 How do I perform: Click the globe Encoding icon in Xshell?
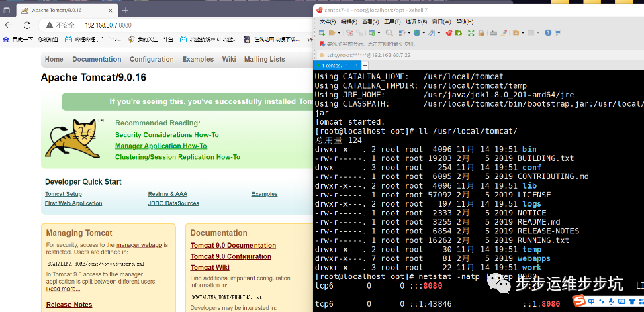(417, 33)
